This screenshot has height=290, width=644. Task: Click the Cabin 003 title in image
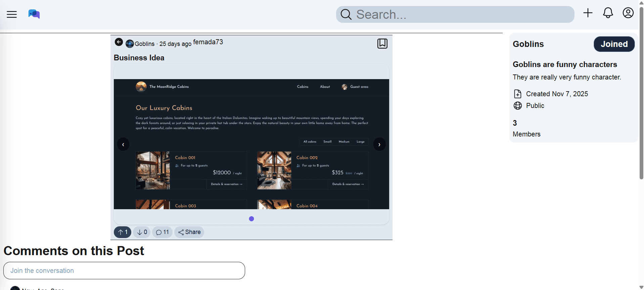tap(185, 206)
